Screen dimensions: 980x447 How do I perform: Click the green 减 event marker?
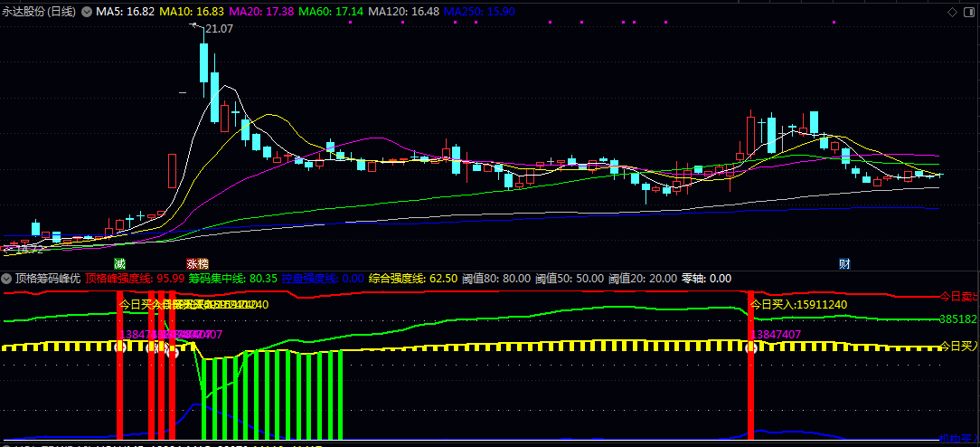point(118,263)
